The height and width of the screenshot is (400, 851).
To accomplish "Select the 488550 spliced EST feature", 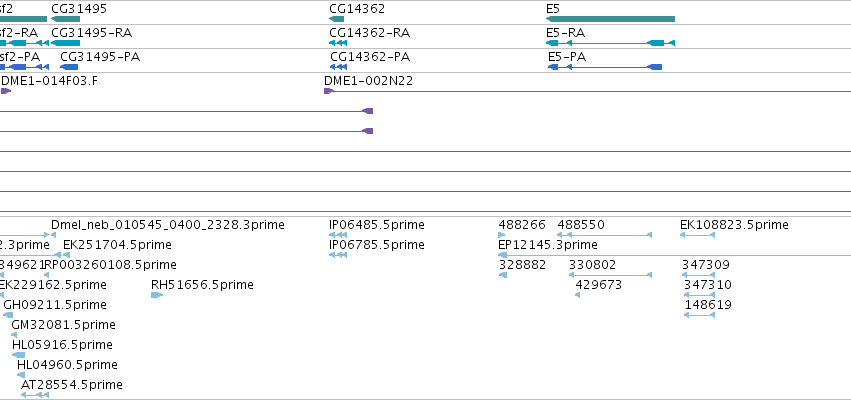I will (605, 235).
